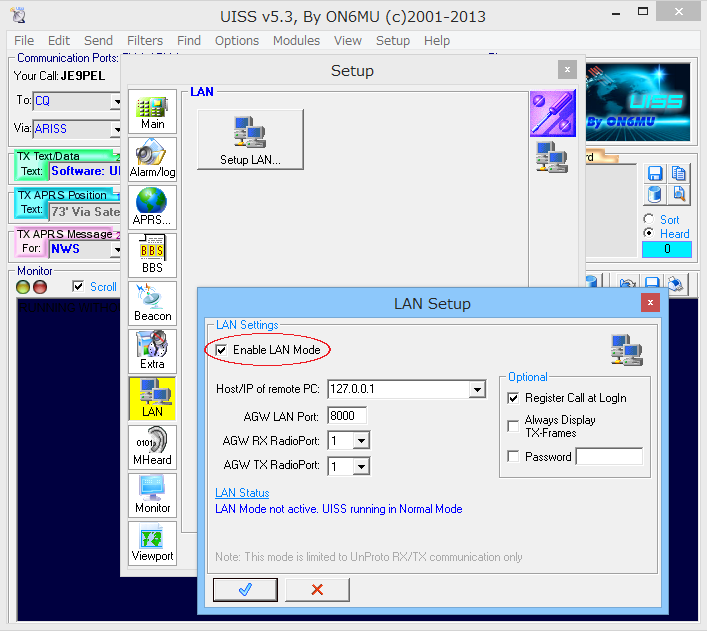Close the Setup window
This screenshot has height=631, width=707.
(567, 70)
